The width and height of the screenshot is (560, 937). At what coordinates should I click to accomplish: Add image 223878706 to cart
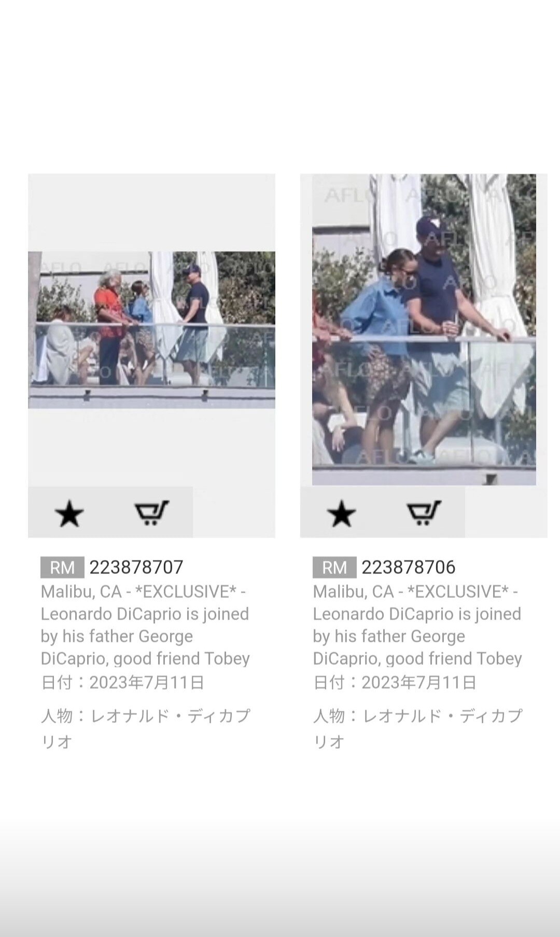point(424,513)
